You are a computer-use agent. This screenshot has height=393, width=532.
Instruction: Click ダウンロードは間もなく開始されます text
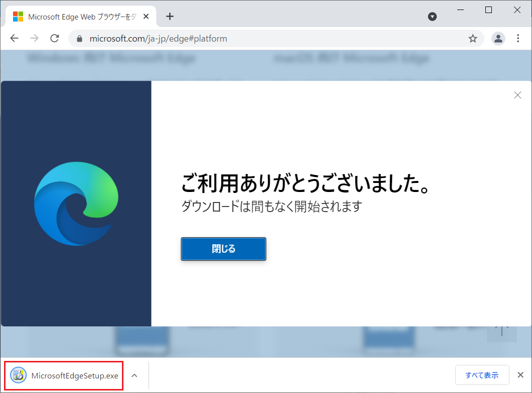pyautogui.click(x=272, y=206)
